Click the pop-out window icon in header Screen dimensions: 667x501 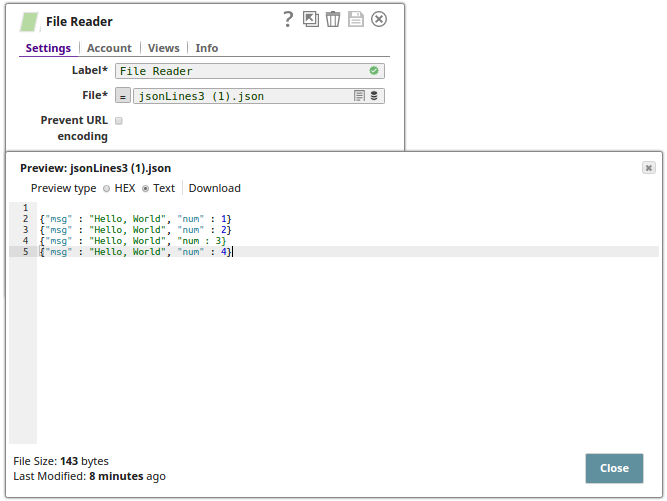pyautogui.click(x=312, y=19)
